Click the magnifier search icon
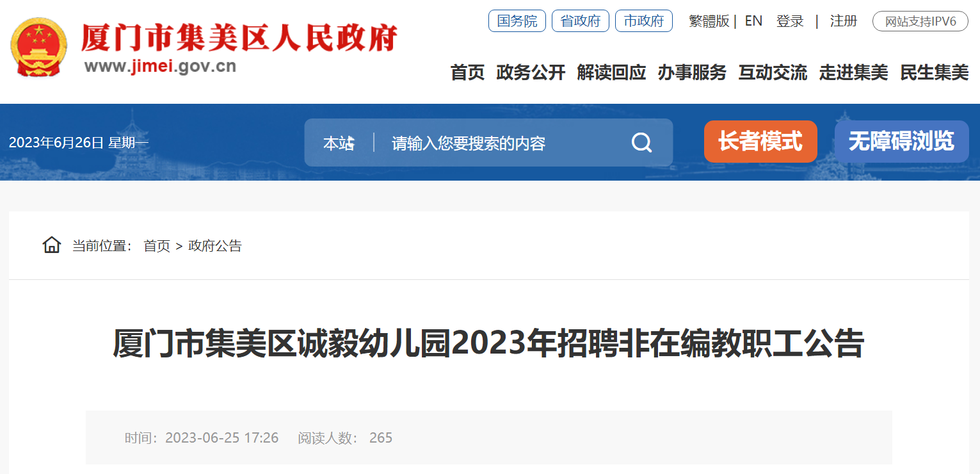The image size is (980, 474). [641, 142]
